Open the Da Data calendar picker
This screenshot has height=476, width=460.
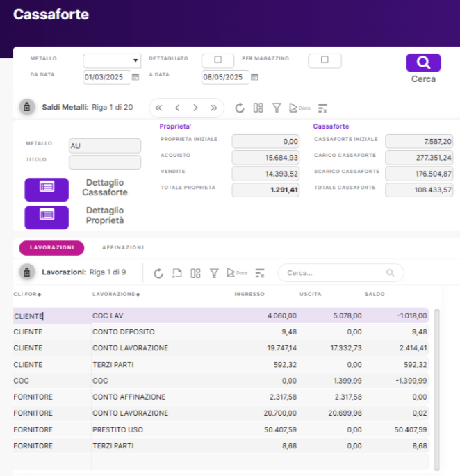tap(135, 77)
